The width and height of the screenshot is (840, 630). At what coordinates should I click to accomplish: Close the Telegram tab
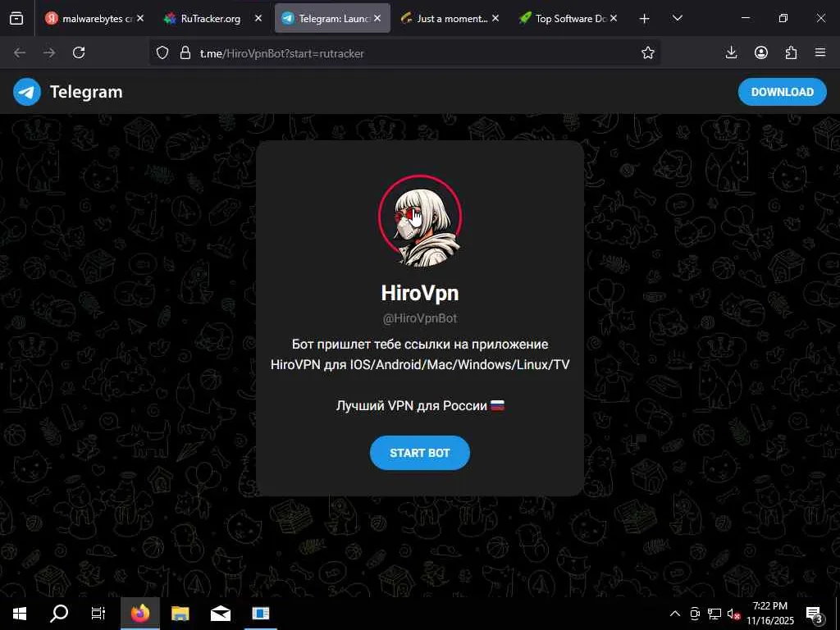pos(377,18)
